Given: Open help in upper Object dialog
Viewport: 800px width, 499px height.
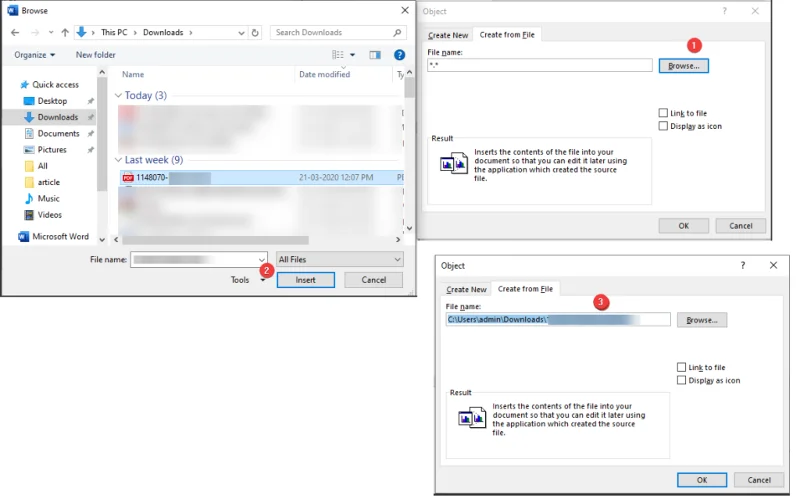Looking at the screenshot, I should coord(724,11).
